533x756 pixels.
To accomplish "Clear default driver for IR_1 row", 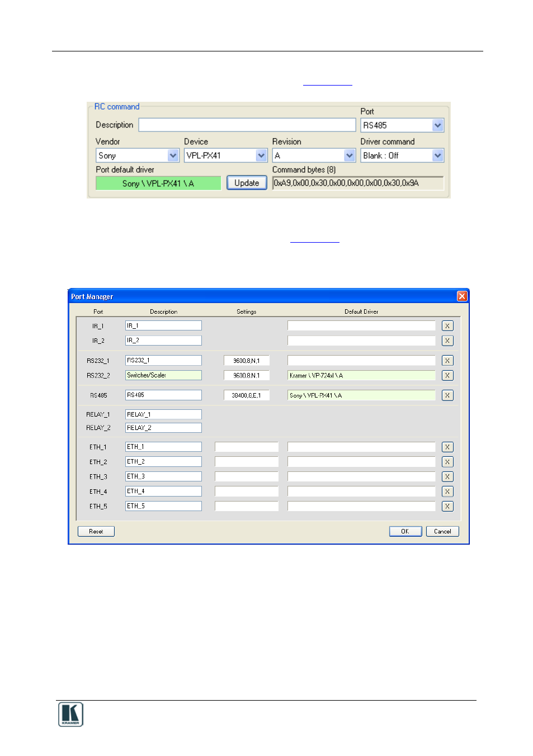I will (x=447, y=326).
